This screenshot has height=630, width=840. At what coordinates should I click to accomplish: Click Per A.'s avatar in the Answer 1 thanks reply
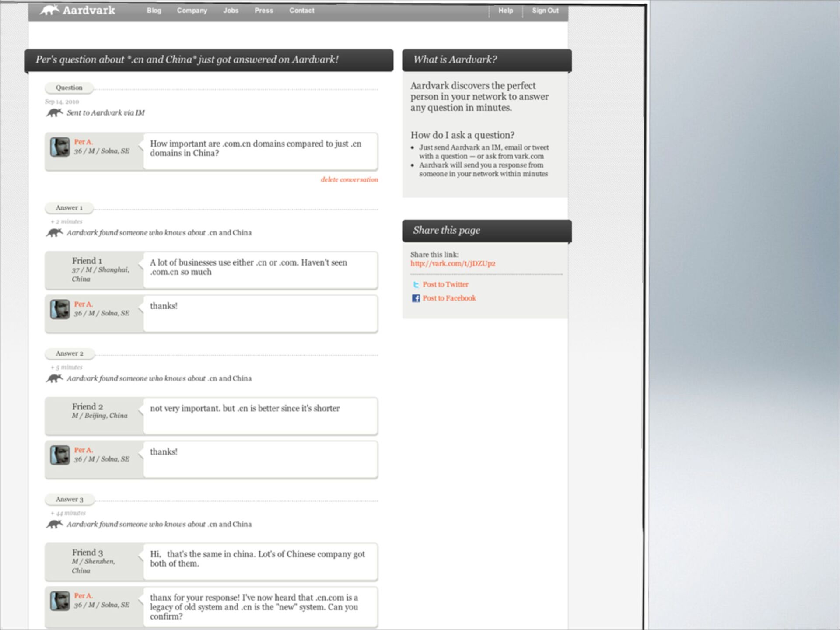60,309
